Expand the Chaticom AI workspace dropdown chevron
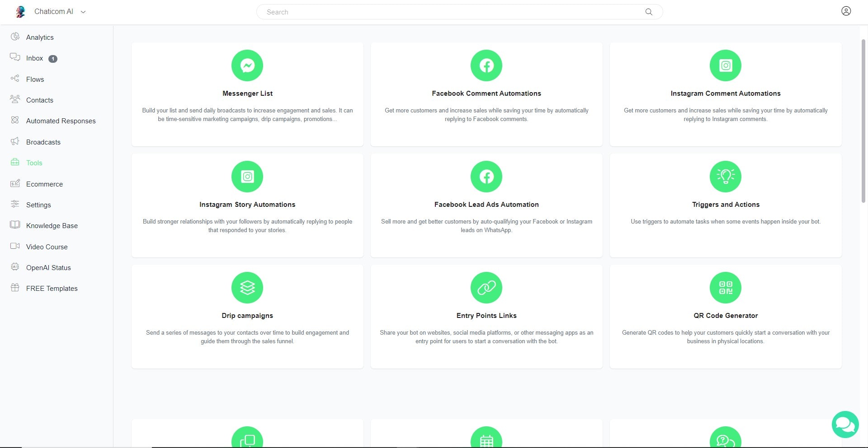This screenshot has height=448, width=868. (83, 12)
